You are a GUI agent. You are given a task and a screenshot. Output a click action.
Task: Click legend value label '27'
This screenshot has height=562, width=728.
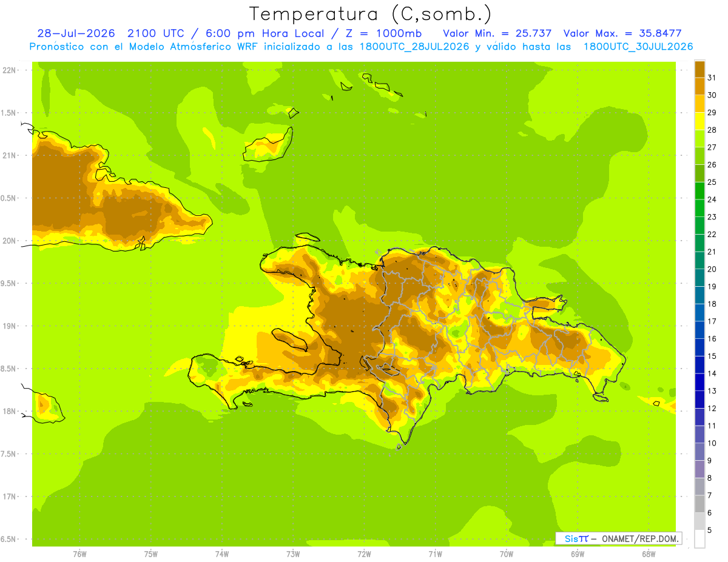tap(712, 147)
